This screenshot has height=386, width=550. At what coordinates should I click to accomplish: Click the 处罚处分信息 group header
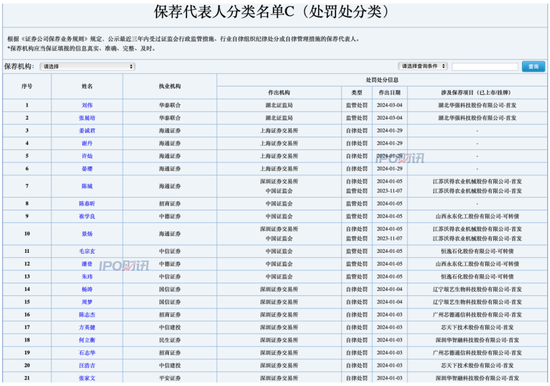(382, 80)
